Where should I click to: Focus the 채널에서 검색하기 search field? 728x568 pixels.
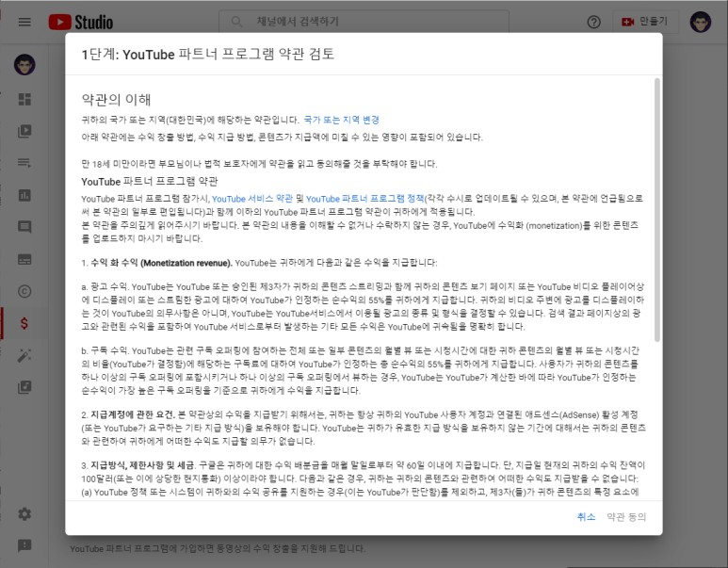pyautogui.click(x=364, y=22)
